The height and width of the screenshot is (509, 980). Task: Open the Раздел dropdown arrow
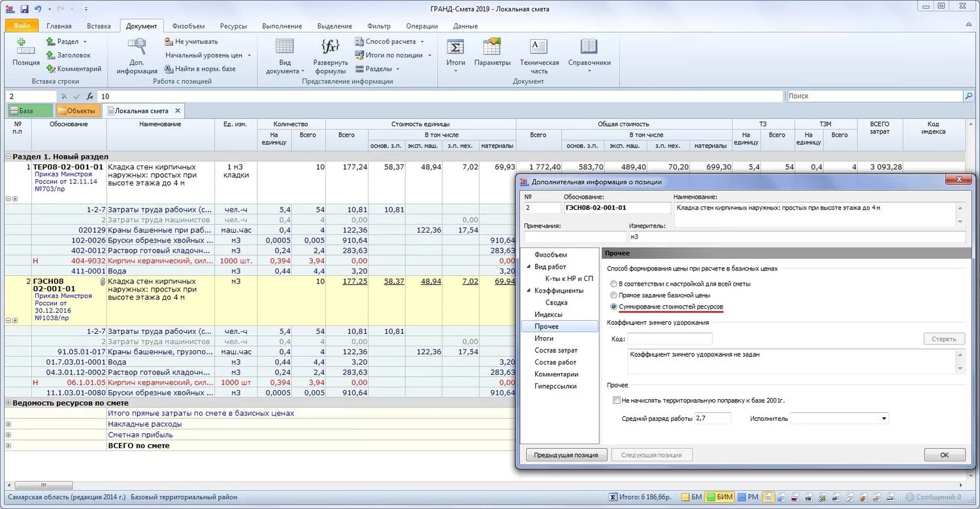(x=85, y=42)
